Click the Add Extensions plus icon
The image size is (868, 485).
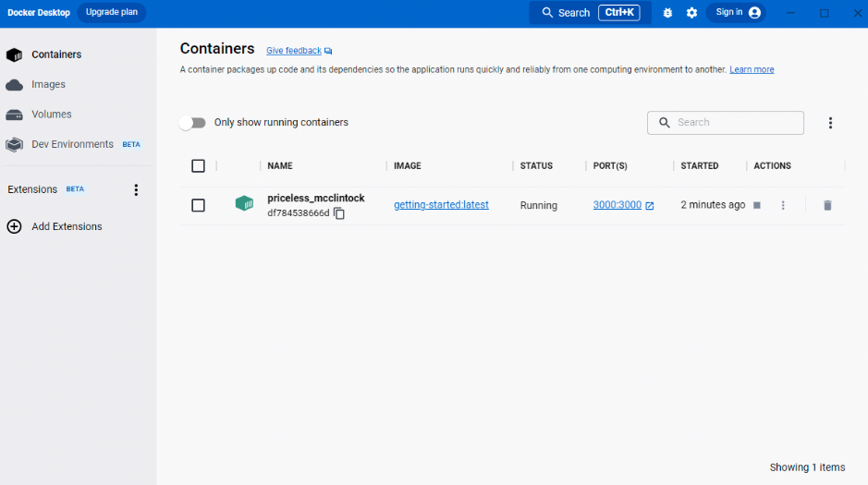click(x=15, y=226)
